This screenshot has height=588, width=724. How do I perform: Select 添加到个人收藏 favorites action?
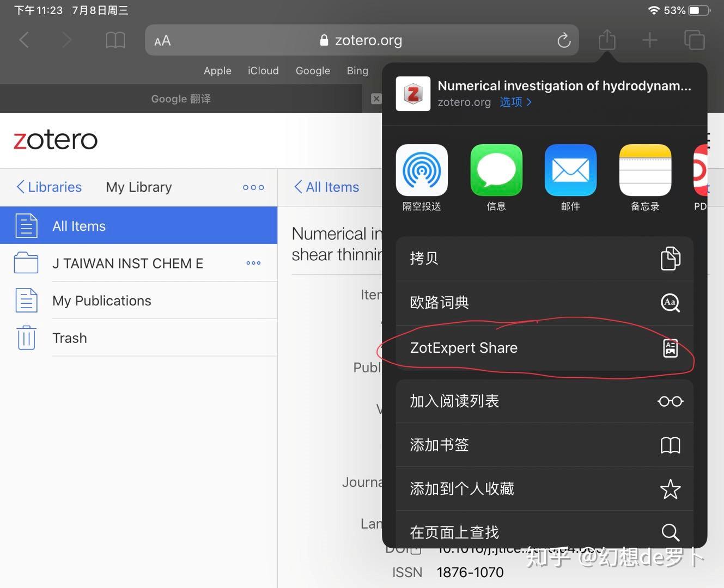click(x=544, y=488)
